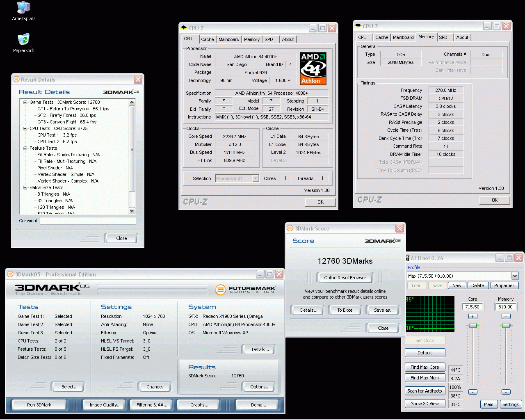The height and width of the screenshot is (420, 525).
Task: Click the ATITool temperature graph display
Action: click(x=430, y=314)
